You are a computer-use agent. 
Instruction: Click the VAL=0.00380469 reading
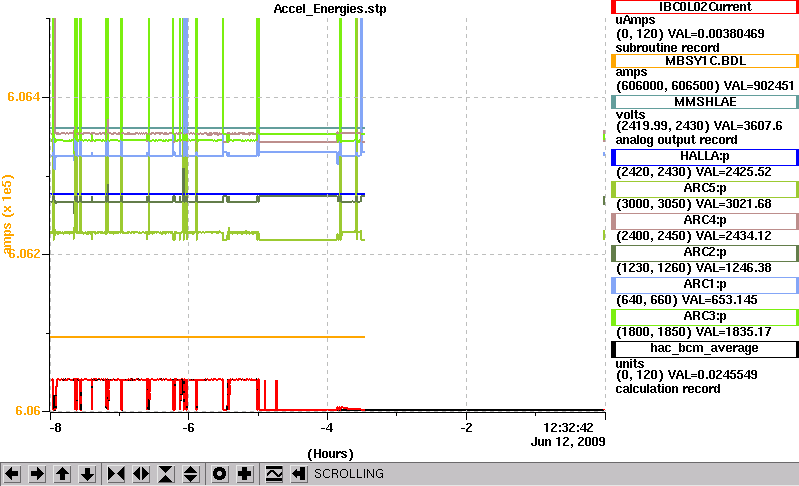pyautogui.click(x=716, y=34)
